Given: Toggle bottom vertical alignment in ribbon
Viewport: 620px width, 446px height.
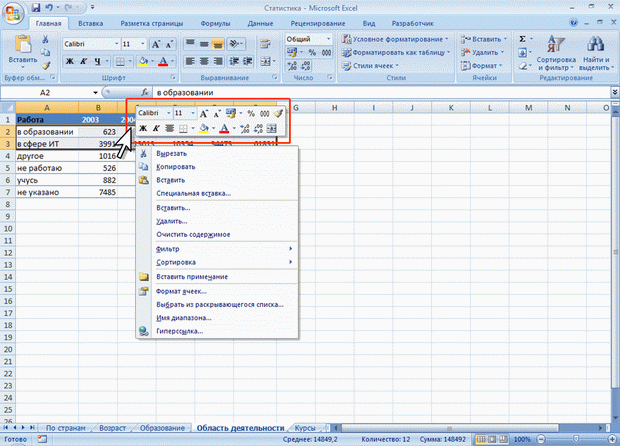Looking at the screenshot, I should pyautogui.click(x=217, y=43).
